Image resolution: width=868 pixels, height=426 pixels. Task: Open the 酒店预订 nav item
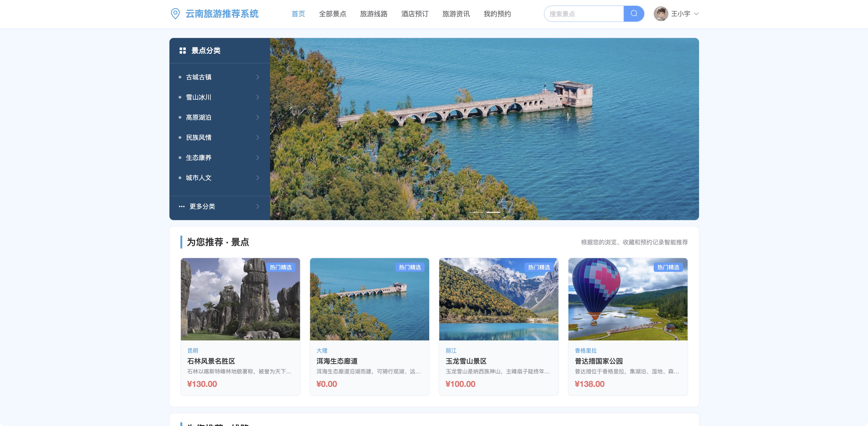tap(415, 14)
